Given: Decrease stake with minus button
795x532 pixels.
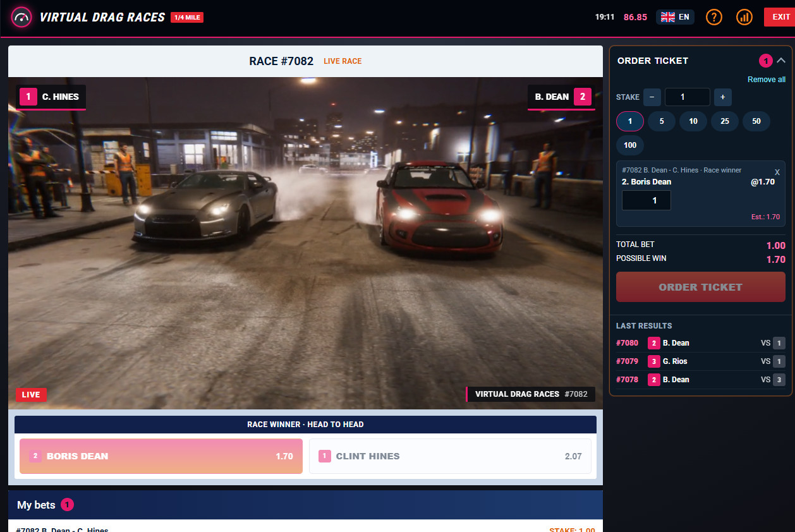Looking at the screenshot, I should [652, 97].
